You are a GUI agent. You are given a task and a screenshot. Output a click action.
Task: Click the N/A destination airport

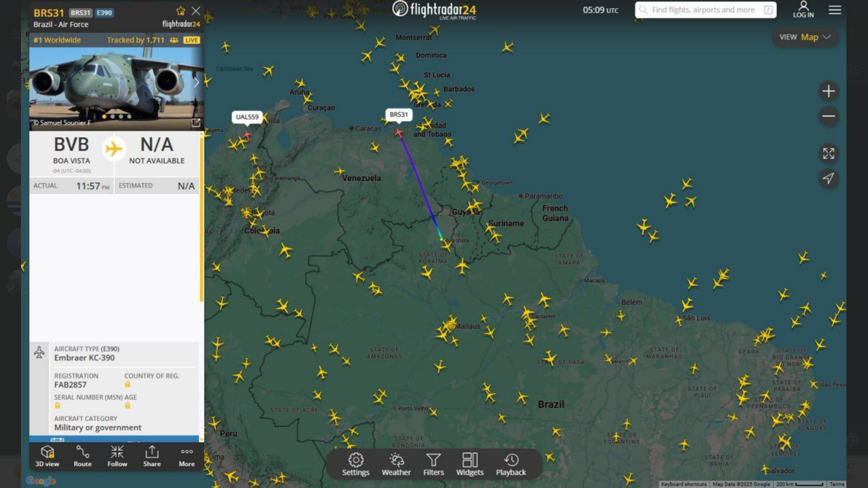[157, 150]
